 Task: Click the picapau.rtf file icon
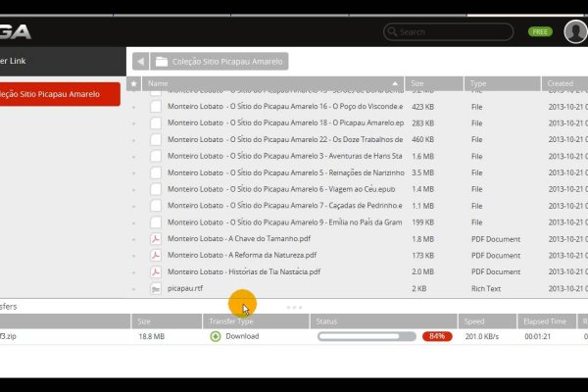coord(155,289)
